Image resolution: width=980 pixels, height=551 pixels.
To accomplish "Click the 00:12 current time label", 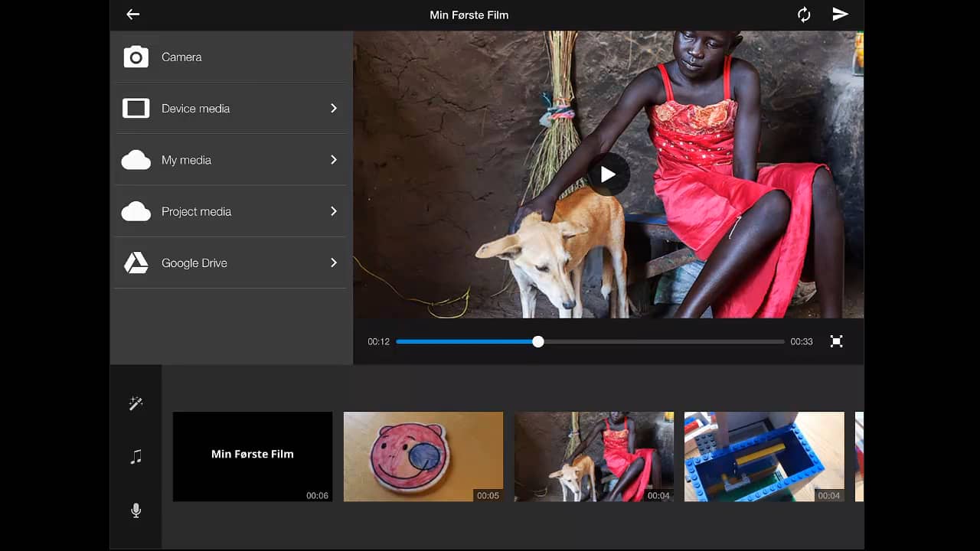I will tap(378, 342).
